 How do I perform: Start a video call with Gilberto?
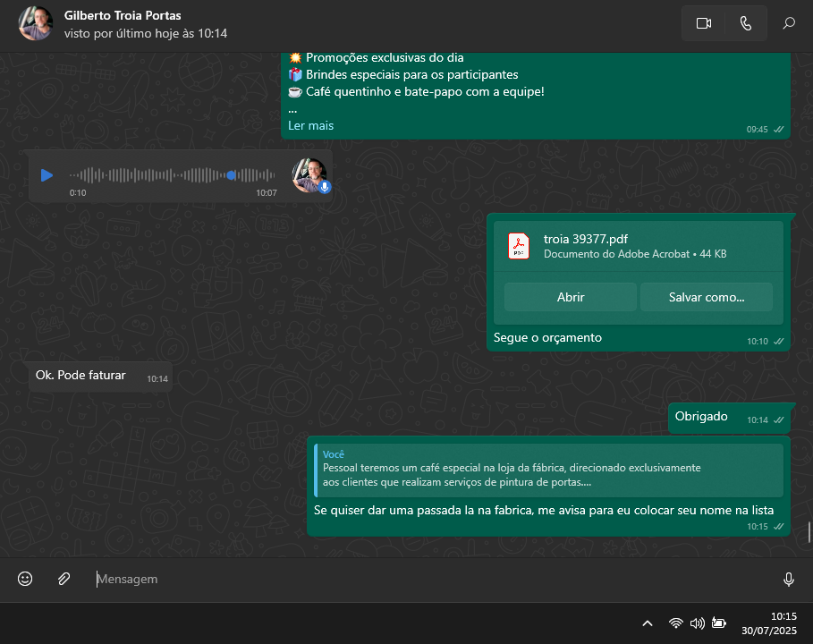tap(703, 23)
